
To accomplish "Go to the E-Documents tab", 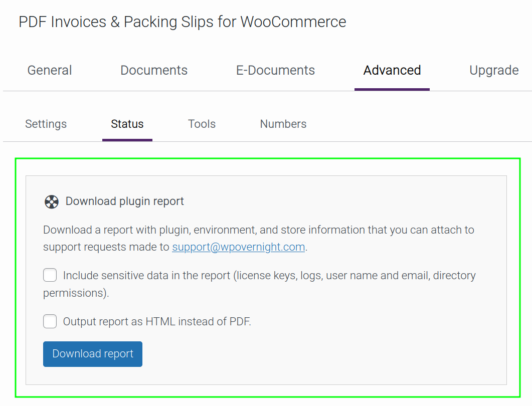I will tap(275, 70).
